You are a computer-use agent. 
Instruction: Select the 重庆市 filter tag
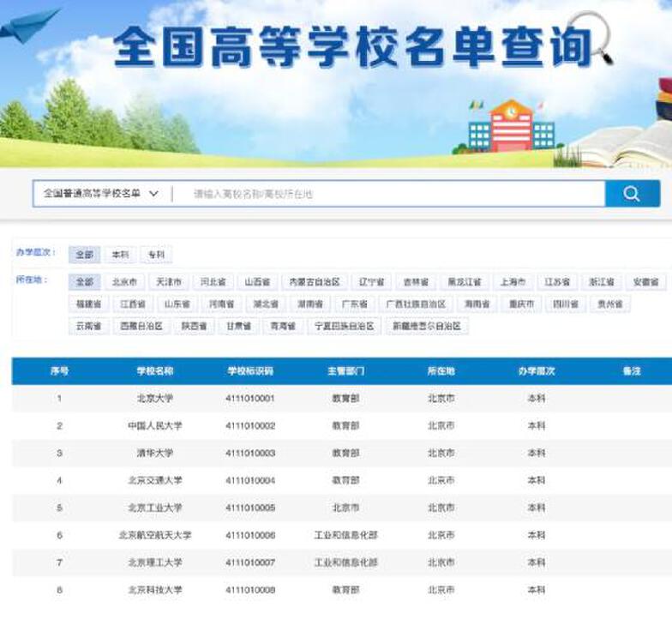point(521,304)
